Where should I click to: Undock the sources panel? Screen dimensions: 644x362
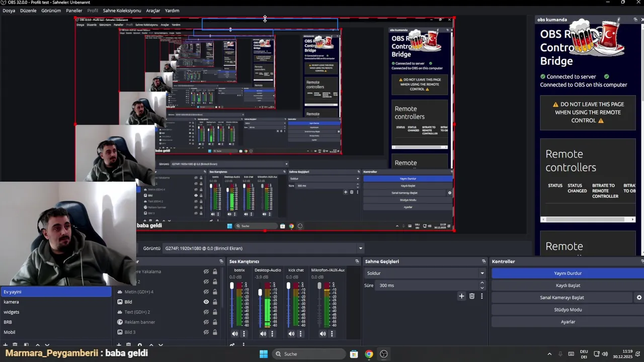[x=221, y=261]
